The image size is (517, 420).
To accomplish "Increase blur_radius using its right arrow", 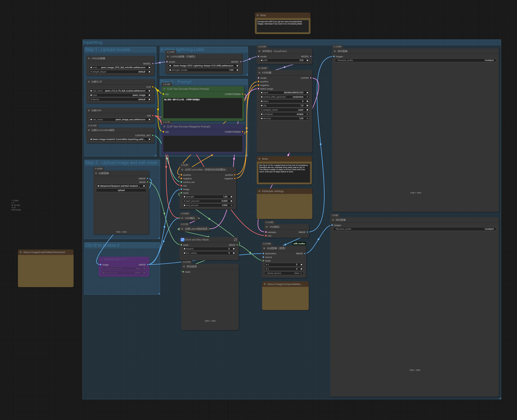I will point(234,253).
